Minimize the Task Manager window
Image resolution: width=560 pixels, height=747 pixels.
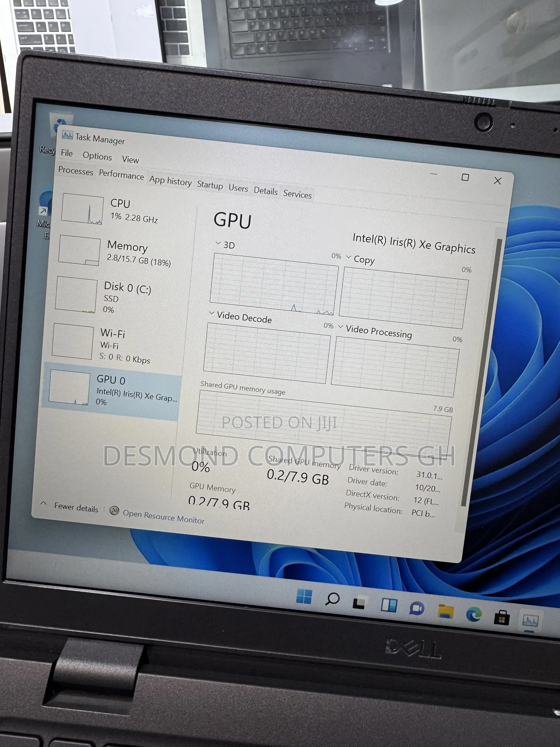click(434, 174)
